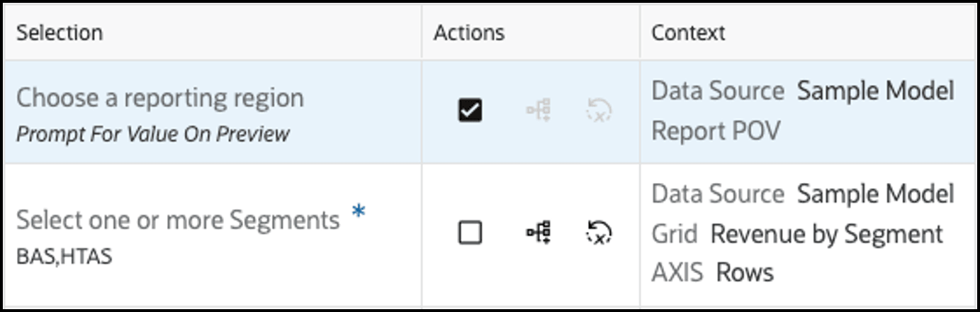Click Sample Model in the Segments row
980x312 pixels.
point(875,194)
